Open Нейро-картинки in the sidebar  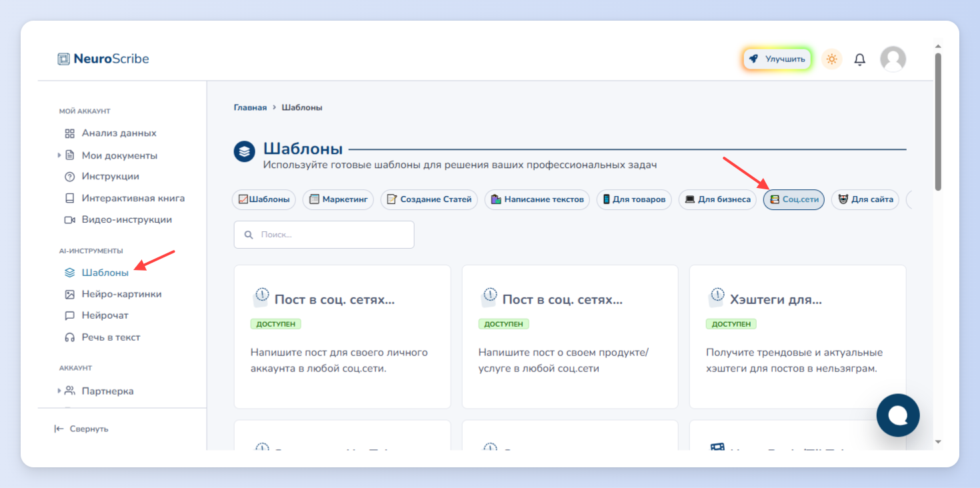(x=113, y=294)
